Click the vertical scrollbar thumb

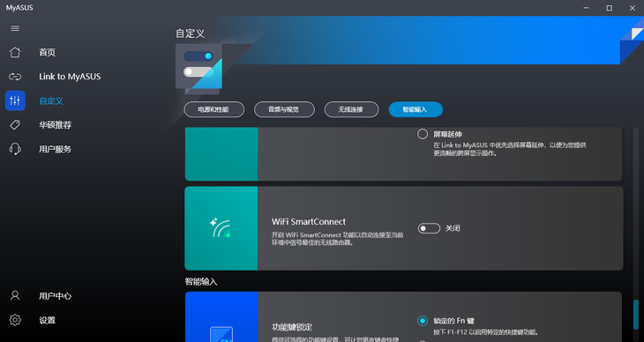[x=636, y=315]
